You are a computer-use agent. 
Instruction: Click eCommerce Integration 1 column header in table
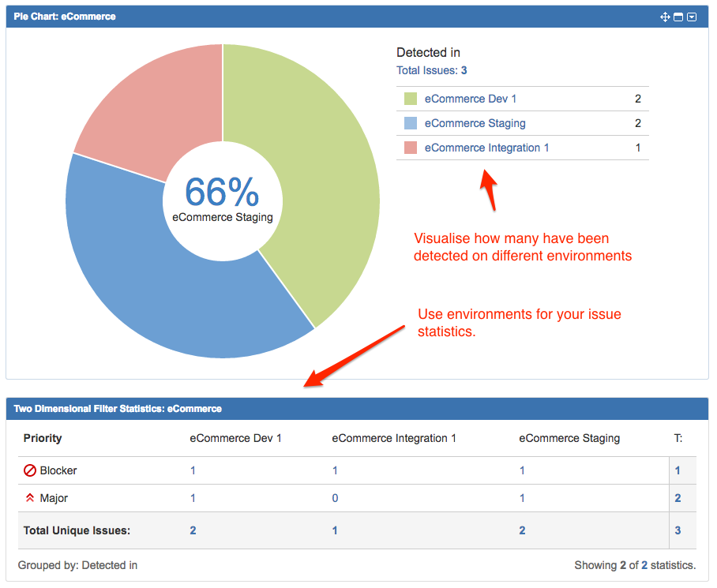393,438
